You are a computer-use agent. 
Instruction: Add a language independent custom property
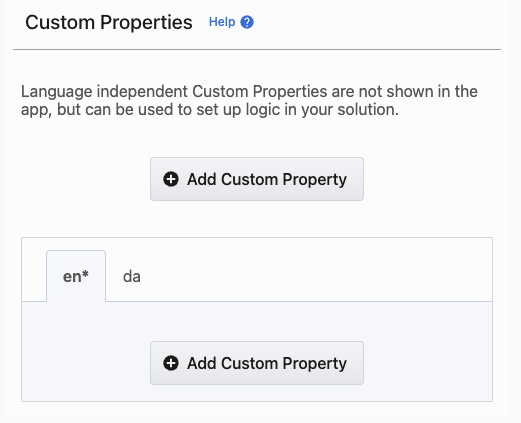coord(257,179)
